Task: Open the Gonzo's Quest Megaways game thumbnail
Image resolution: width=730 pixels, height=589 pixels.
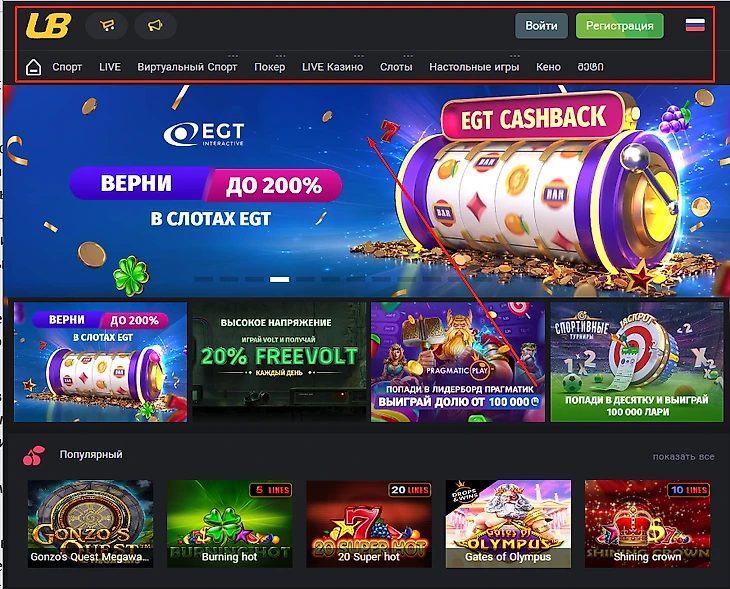Action: (90, 524)
